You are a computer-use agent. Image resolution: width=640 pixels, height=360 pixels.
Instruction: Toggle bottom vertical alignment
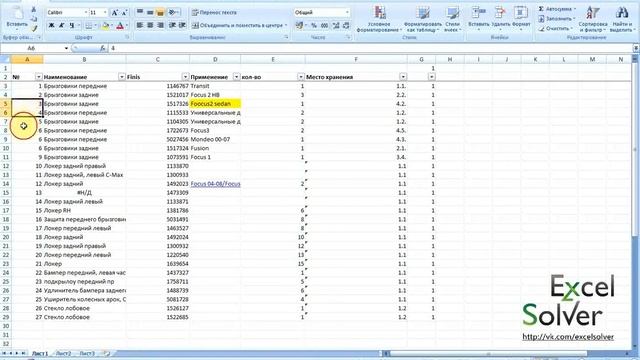pos(160,13)
